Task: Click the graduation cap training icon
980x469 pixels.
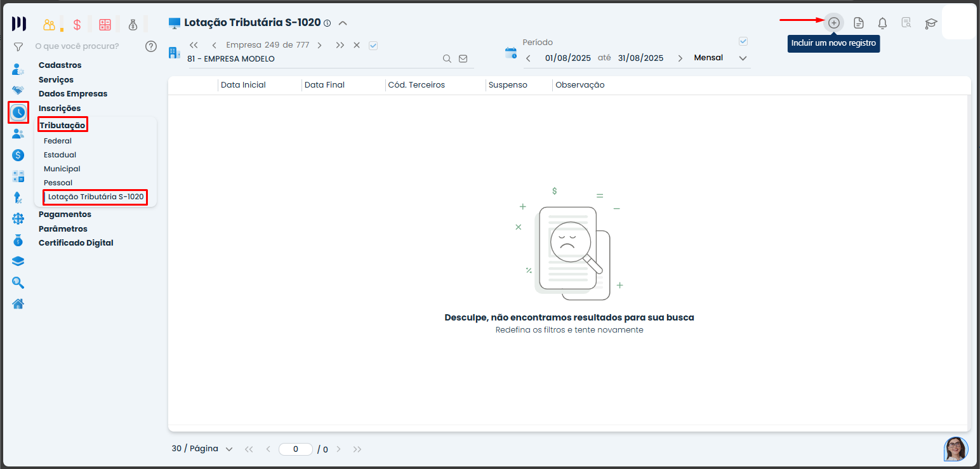Action: 930,23
